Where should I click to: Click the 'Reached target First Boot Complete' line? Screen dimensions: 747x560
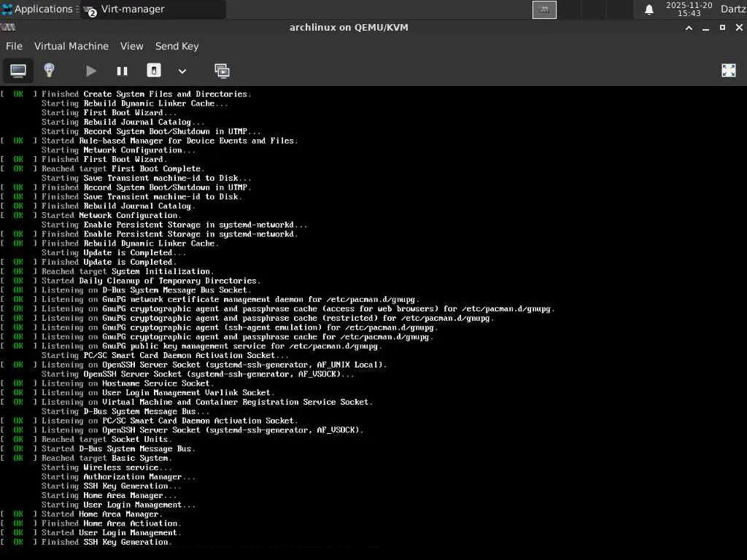(x=102, y=168)
